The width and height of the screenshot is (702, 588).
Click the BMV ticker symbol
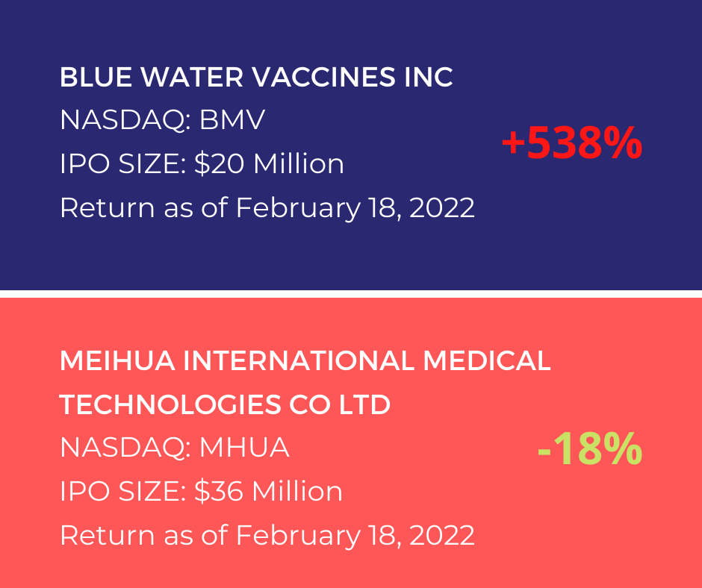(x=232, y=120)
